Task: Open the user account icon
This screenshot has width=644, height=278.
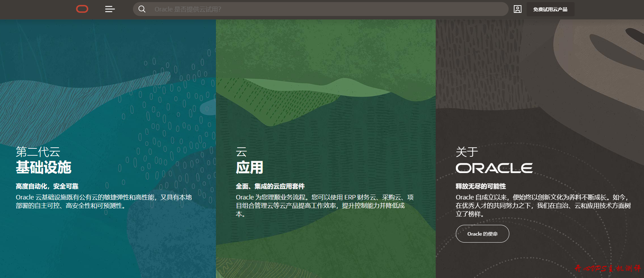Action: (x=517, y=9)
